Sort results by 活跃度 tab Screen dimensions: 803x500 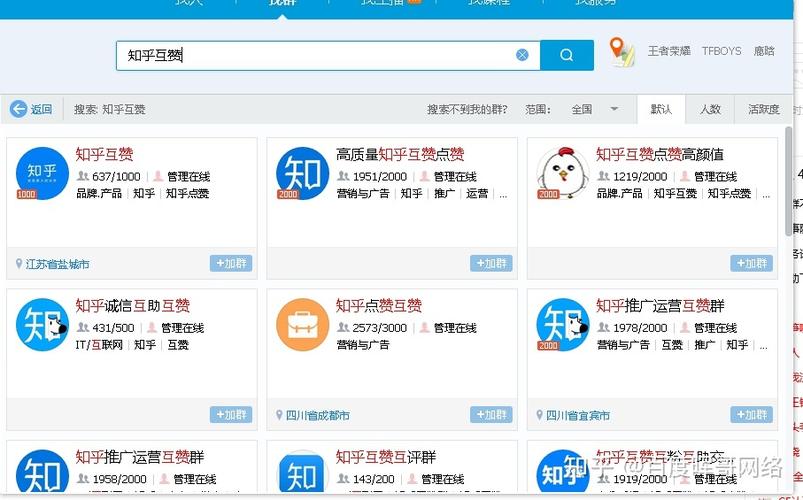pos(763,109)
